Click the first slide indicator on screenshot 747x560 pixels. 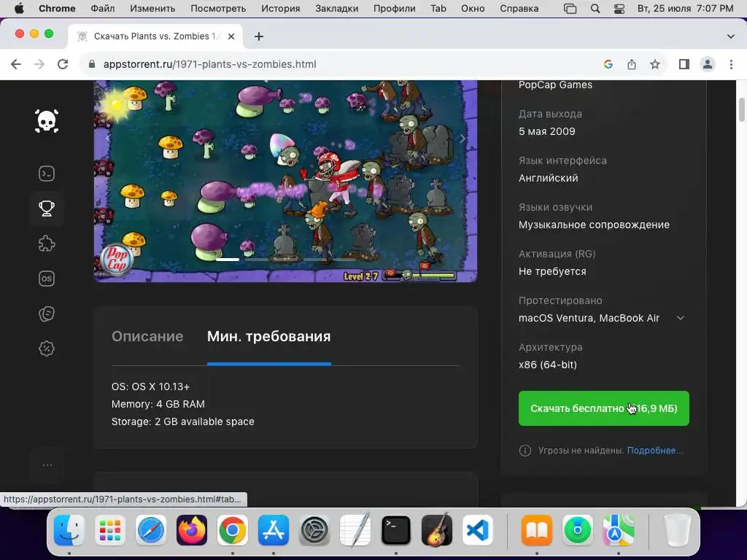228,260
